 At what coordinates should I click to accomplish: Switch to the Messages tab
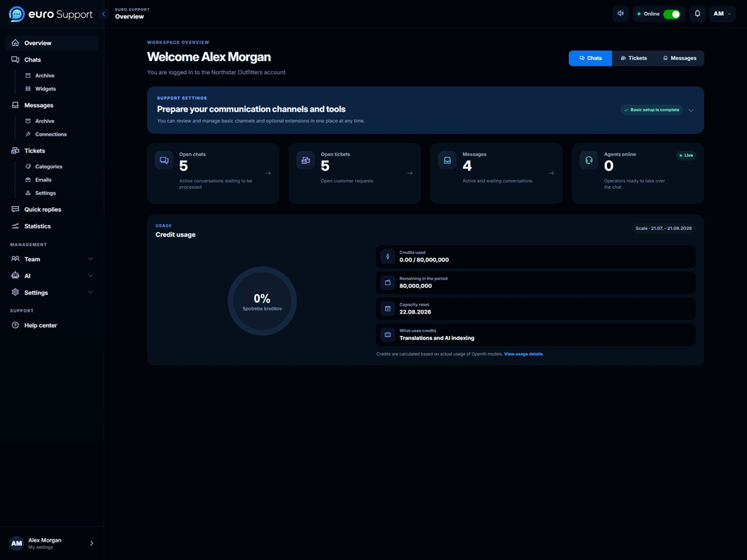[x=679, y=58]
